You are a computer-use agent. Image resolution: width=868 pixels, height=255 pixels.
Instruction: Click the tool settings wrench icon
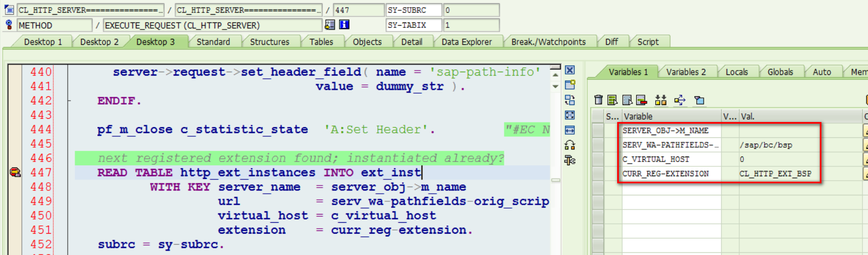point(570,160)
